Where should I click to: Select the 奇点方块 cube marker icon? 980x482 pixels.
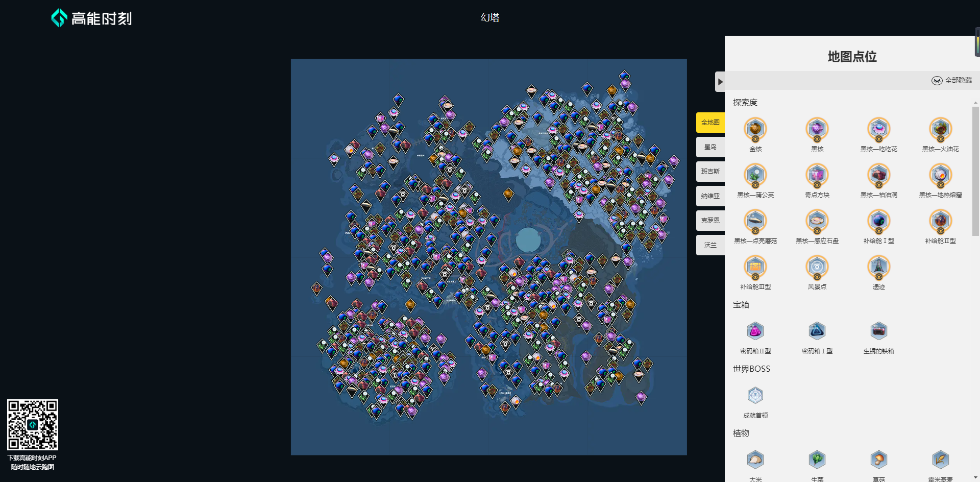tap(817, 176)
